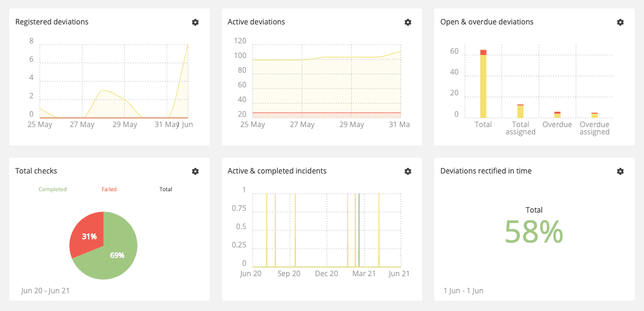Click the 58% rectified total value
Viewport: 644px width, 311px height.
(x=534, y=232)
